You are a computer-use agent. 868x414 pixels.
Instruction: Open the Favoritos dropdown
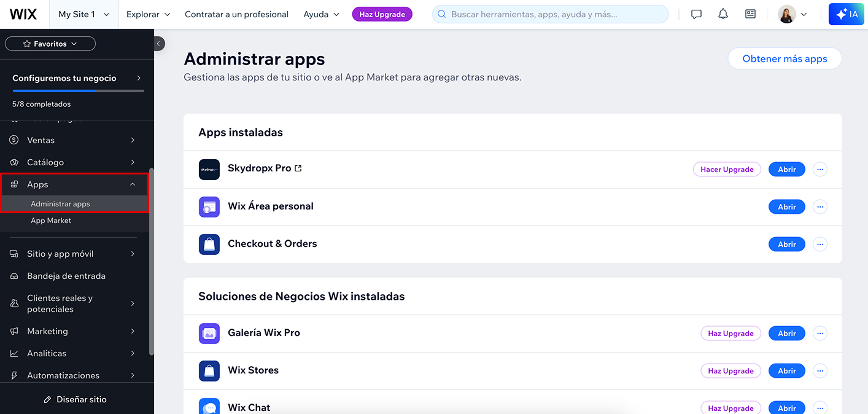click(x=50, y=44)
